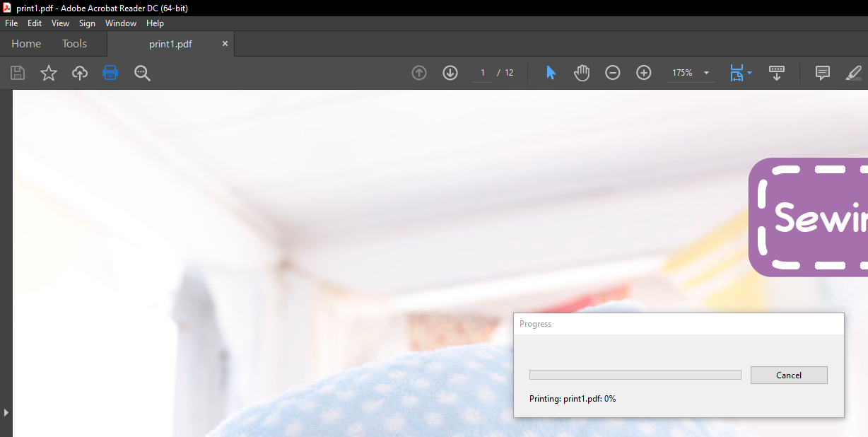
Task: Switch to the Tools tab
Action: (74, 43)
